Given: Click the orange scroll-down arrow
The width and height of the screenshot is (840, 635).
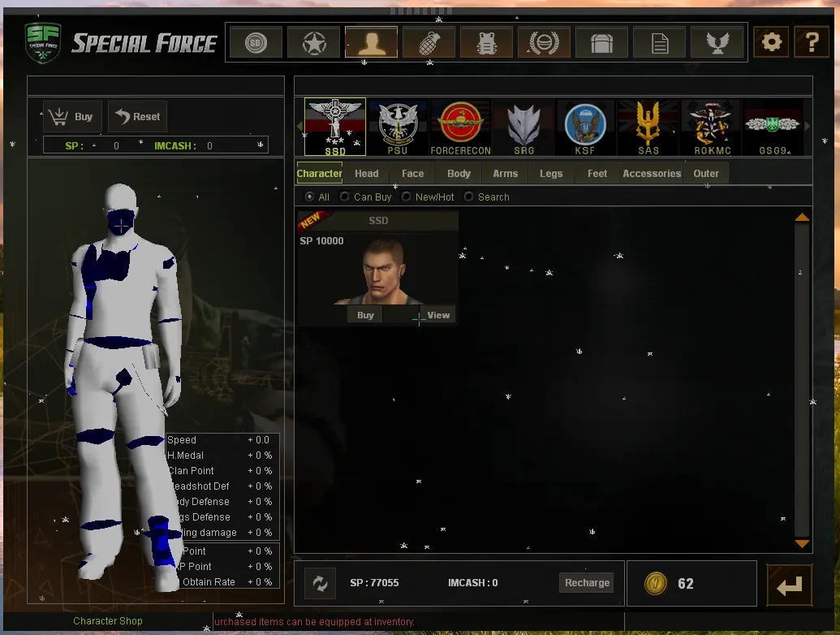Looking at the screenshot, I should pos(802,544).
